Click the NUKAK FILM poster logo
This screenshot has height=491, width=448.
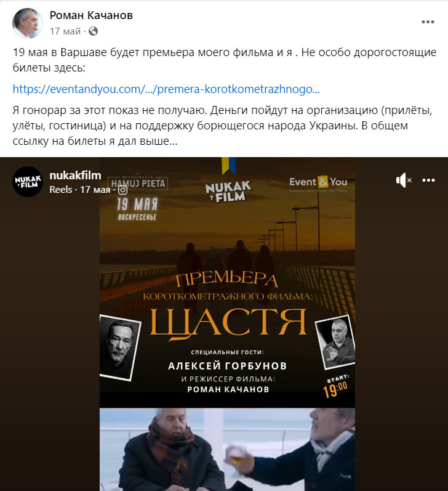(228, 190)
